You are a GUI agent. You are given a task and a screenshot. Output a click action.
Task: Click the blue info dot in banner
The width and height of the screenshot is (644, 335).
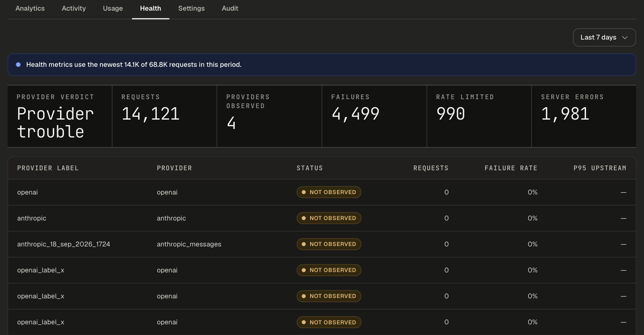18,65
